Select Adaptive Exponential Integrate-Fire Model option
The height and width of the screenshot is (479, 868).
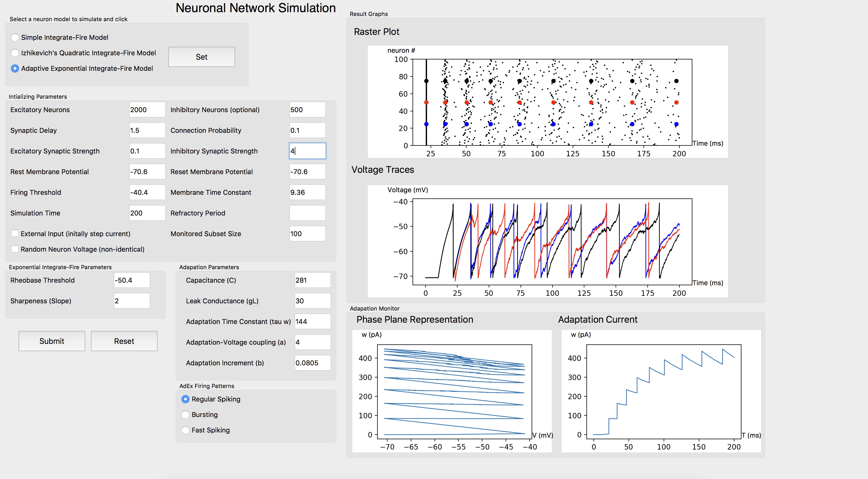coord(15,68)
